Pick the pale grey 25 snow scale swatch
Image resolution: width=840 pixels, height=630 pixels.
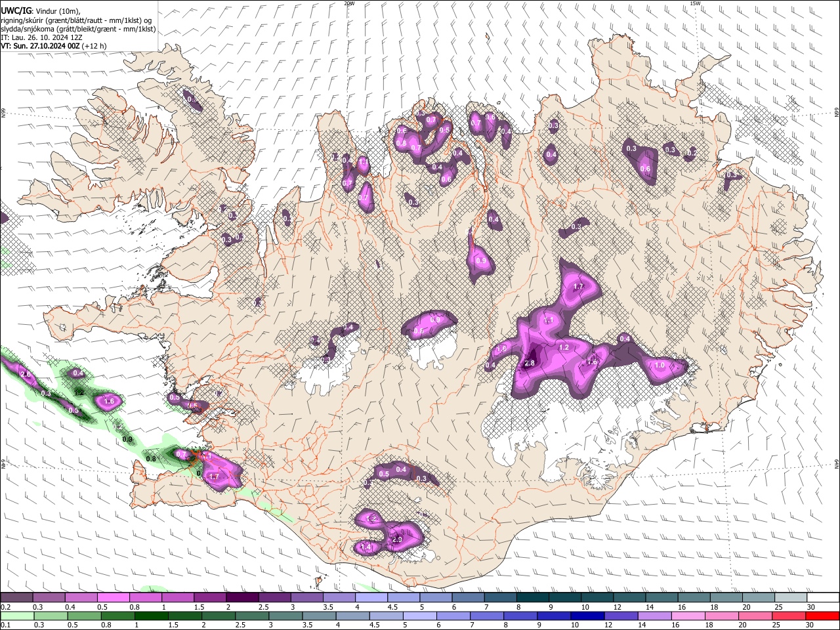[791, 598]
